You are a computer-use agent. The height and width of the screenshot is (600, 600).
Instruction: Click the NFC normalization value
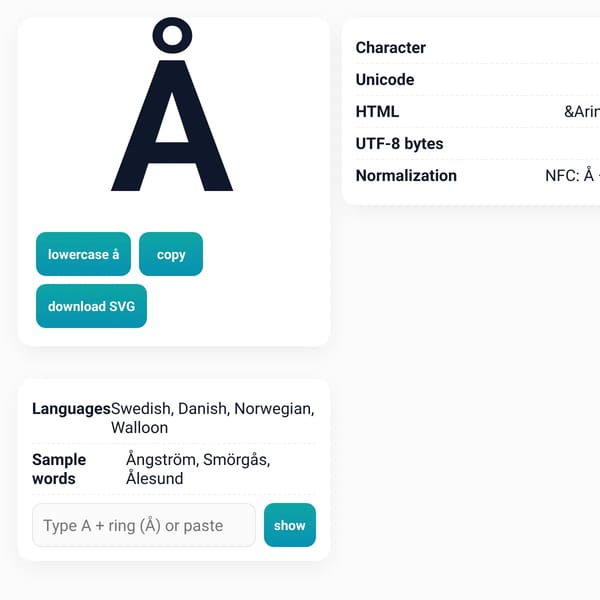pyautogui.click(x=572, y=176)
